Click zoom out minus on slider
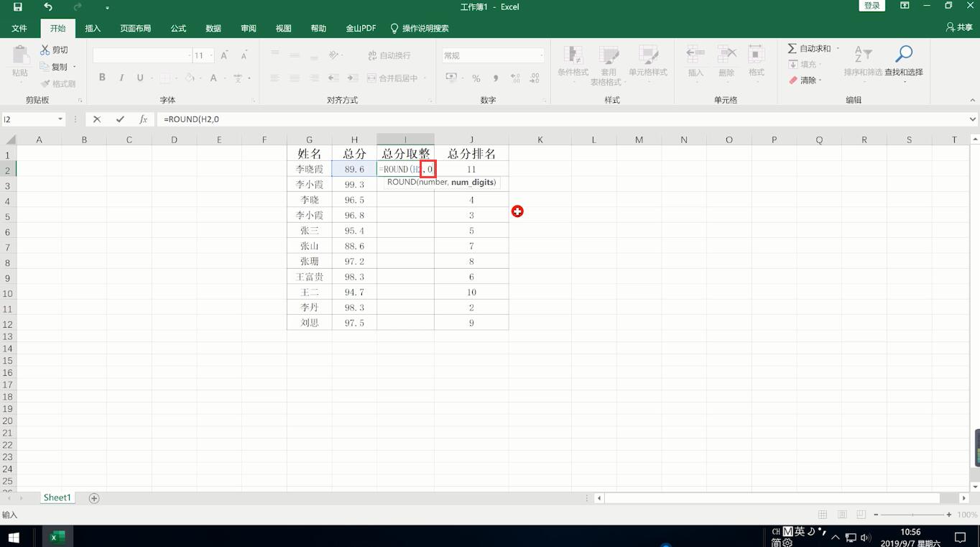The image size is (980, 547). click(x=876, y=515)
